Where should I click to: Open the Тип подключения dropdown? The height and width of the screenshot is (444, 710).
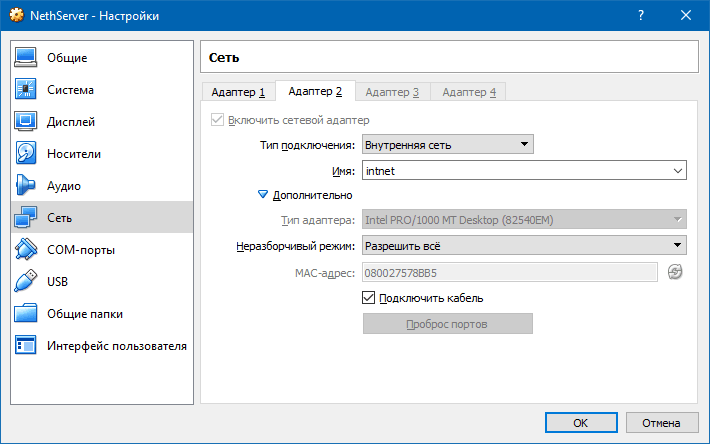click(x=447, y=145)
